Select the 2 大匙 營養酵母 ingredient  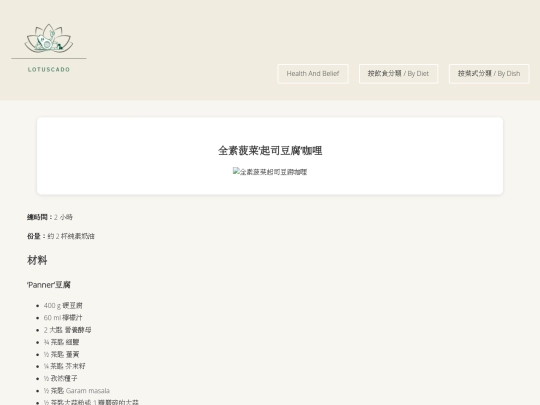(68, 330)
